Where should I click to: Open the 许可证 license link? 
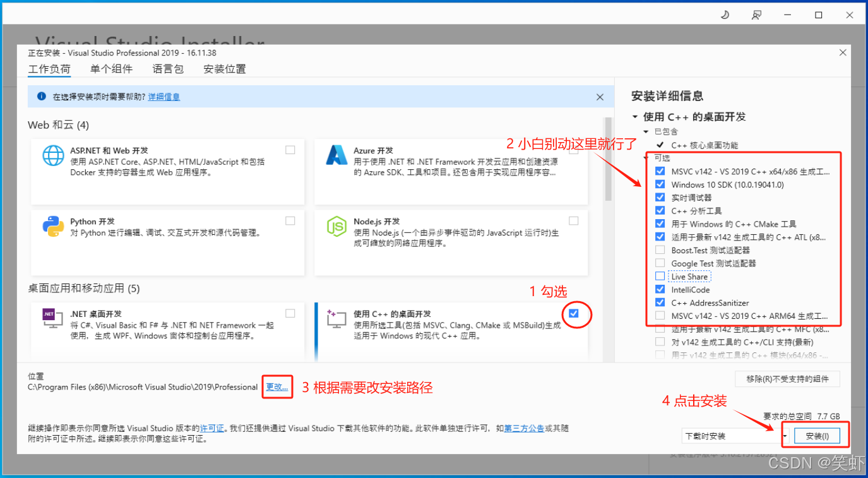point(213,428)
